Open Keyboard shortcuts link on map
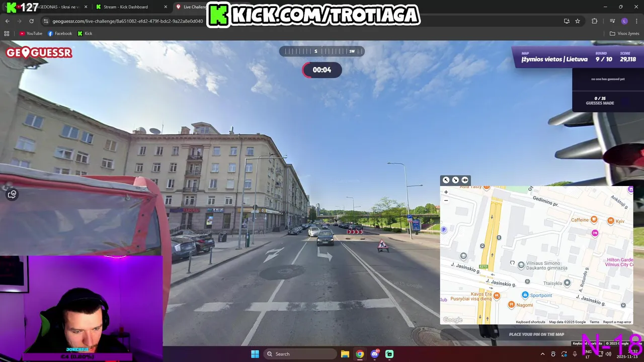 530,322
